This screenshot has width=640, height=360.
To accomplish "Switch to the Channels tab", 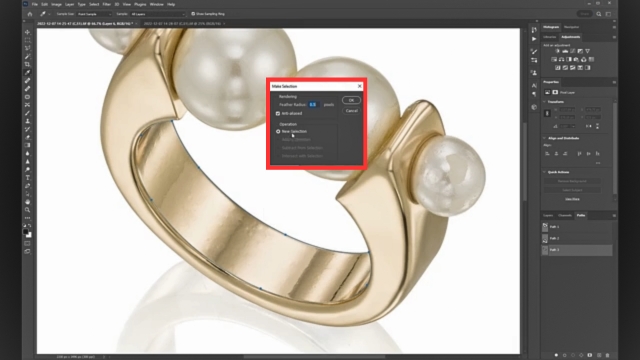I will tap(565, 216).
